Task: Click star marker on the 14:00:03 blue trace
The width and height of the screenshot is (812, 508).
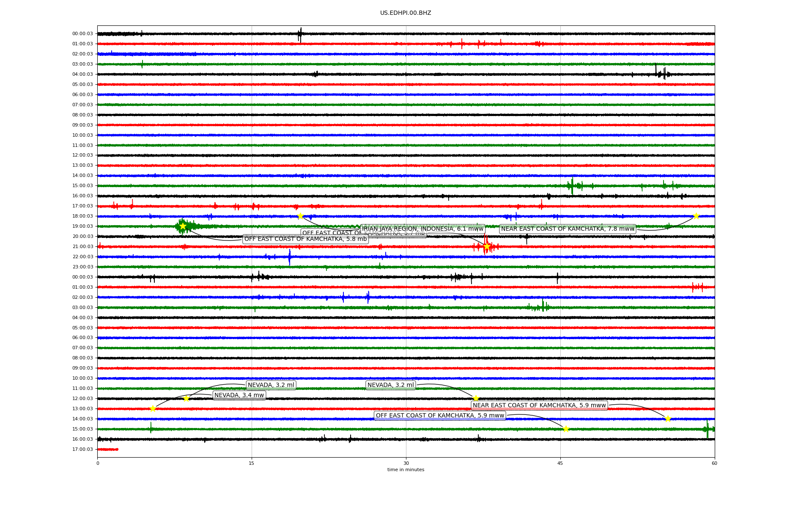Action: (668, 419)
